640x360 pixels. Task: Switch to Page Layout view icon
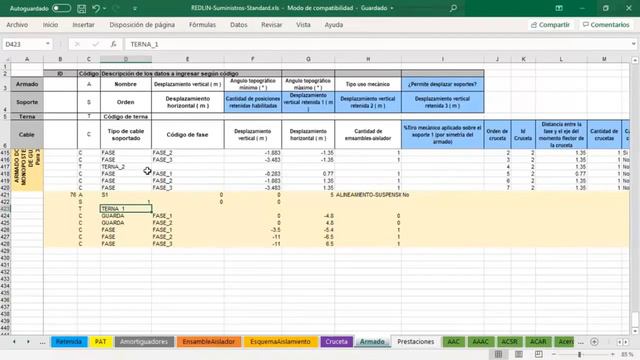[519, 354]
